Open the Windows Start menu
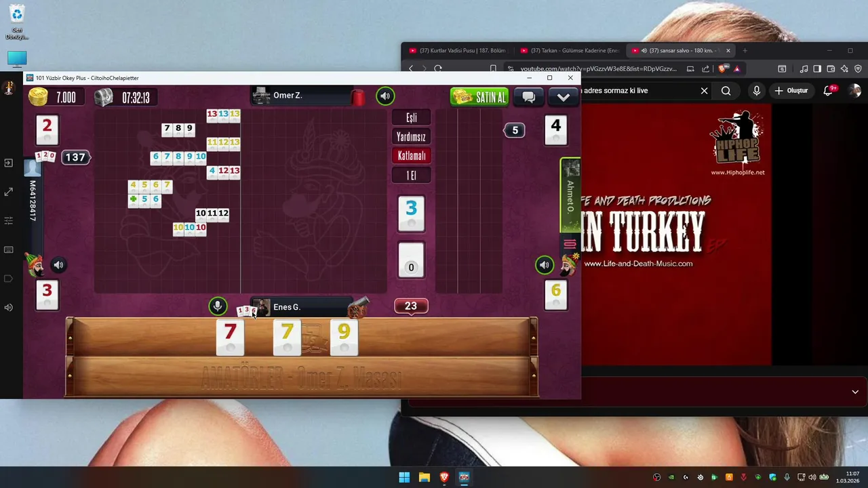This screenshot has width=868, height=488. pyautogui.click(x=404, y=477)
